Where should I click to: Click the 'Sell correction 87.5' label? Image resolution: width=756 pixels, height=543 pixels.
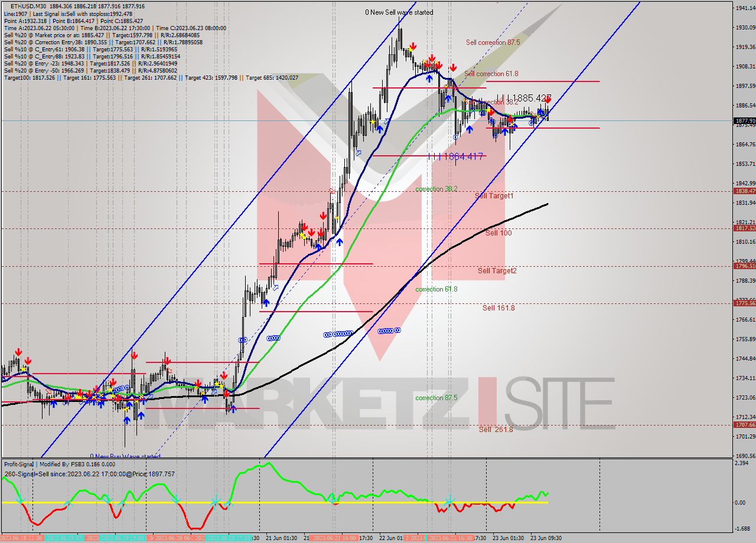click(x=493, y=42)
